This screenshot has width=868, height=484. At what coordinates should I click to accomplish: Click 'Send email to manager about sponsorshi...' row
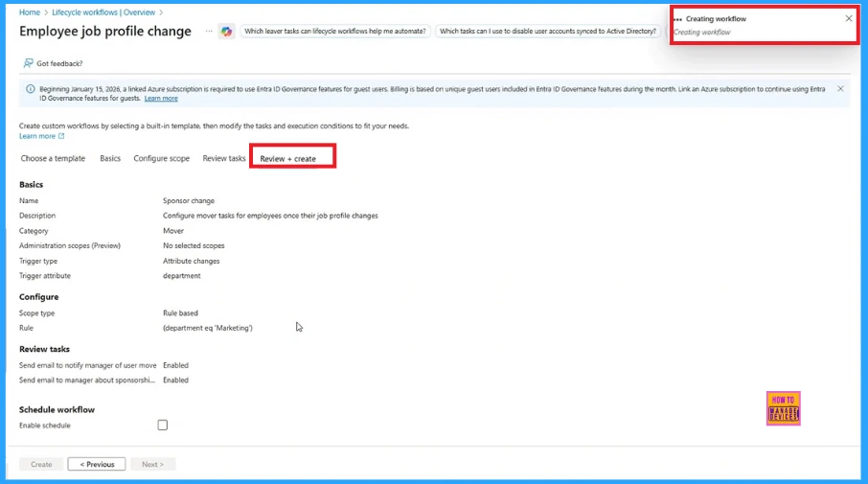[87, 380]
